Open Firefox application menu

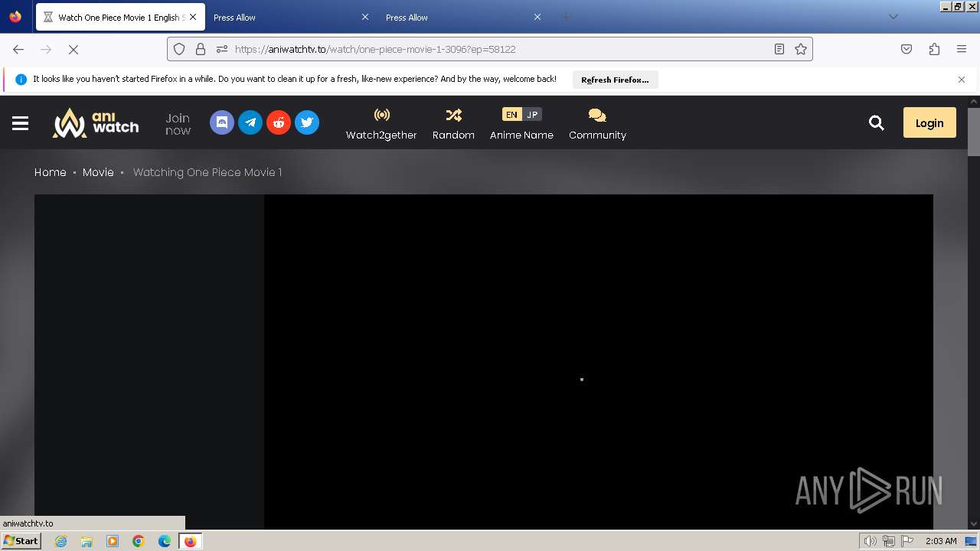962,49
